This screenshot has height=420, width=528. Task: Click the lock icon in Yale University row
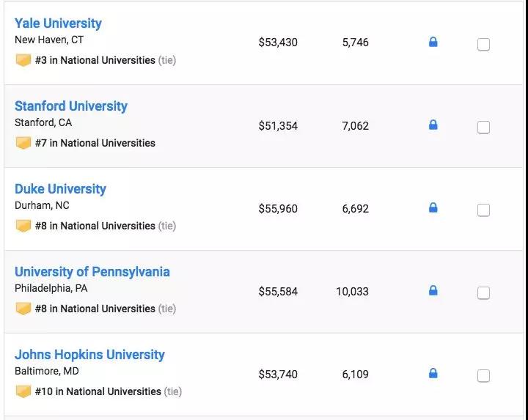point(433,43)
